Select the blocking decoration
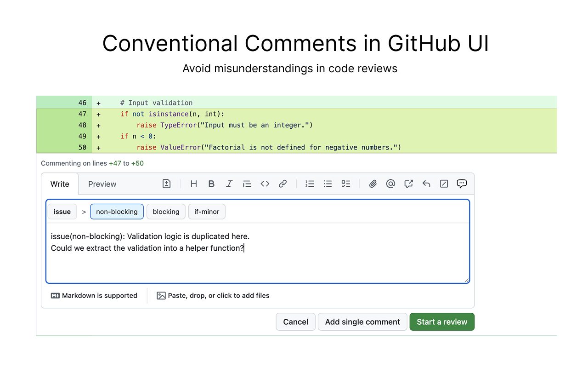The image size is (588, 368). pos(166,212)
